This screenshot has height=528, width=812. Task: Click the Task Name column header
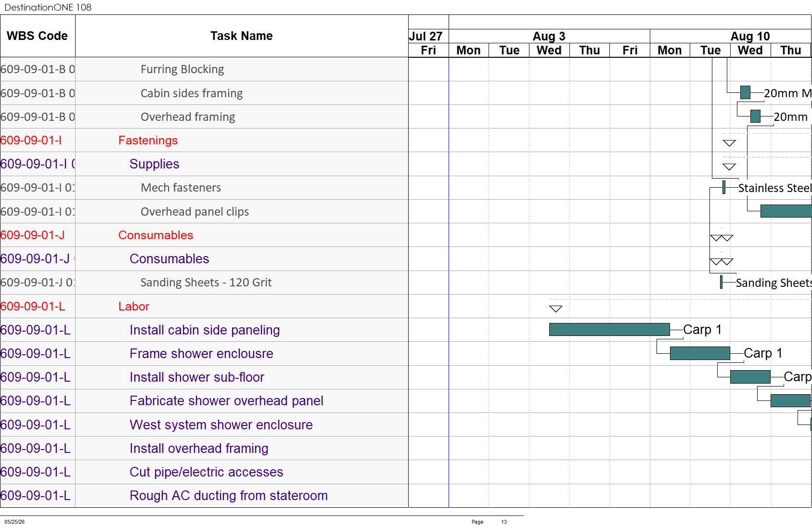coord(242,36)
